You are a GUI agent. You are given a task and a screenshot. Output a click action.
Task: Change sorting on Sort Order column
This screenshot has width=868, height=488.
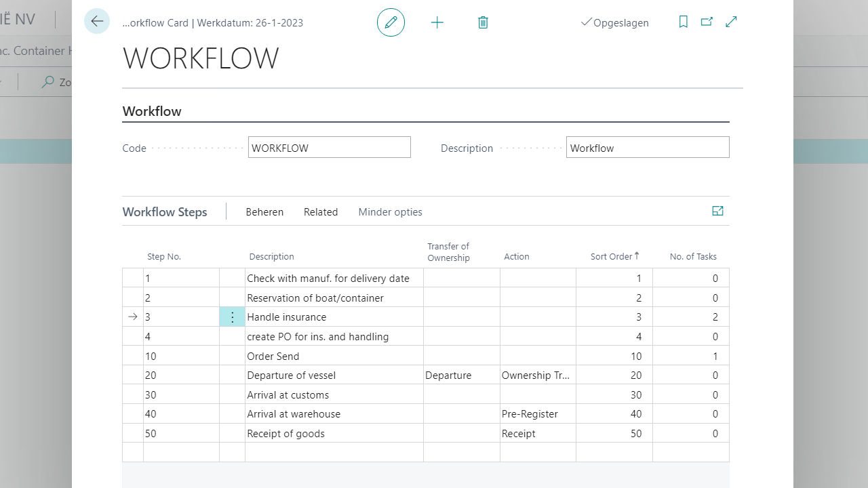[614, 256]
